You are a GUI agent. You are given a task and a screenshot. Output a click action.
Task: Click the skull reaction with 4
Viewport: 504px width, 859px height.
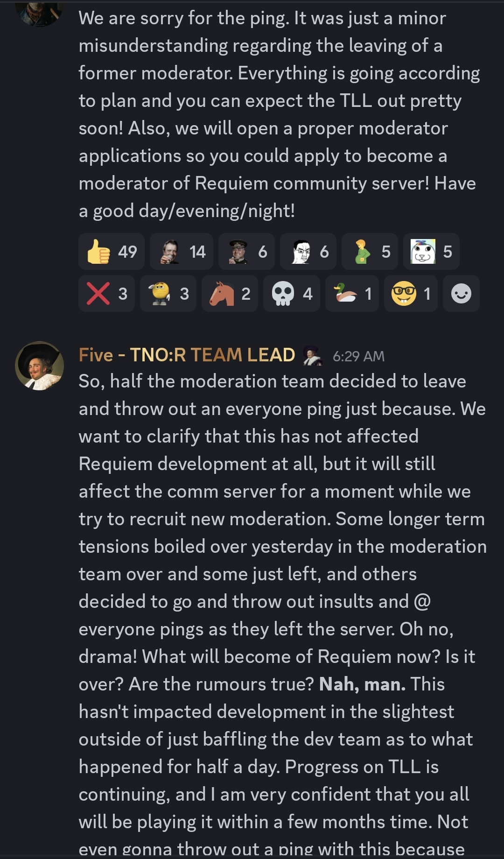[291, 294]
